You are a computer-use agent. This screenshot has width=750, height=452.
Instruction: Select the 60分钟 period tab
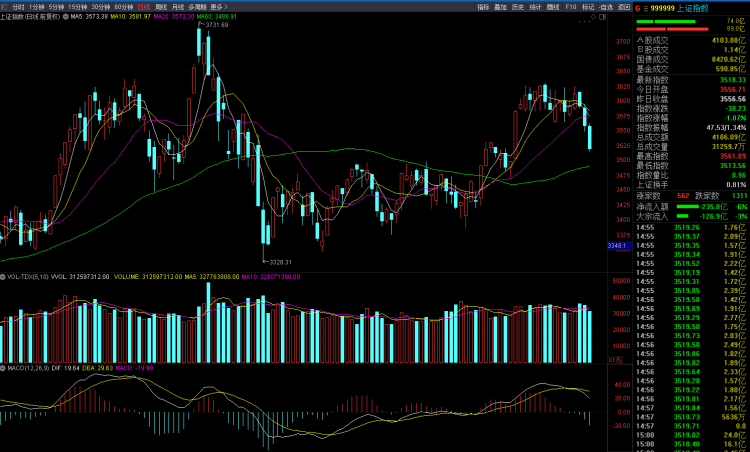point(124,7)
